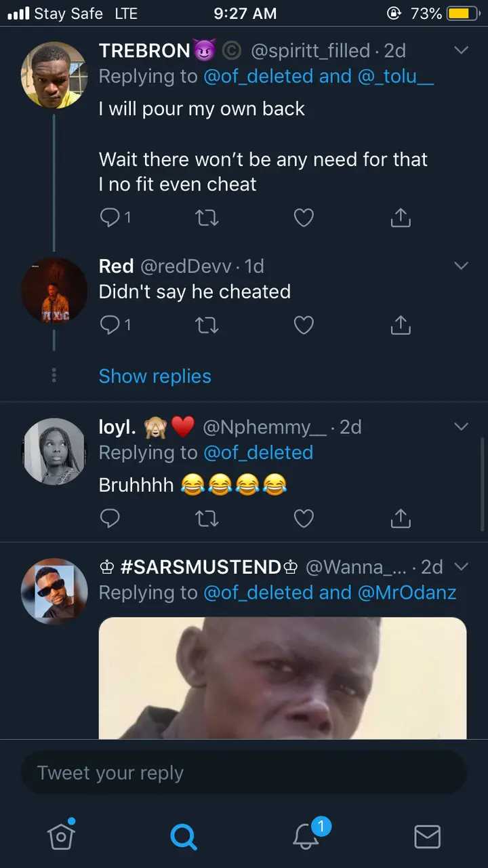Open the Home feed icon
Image resolution: width=488 pixels, height=868 pixels.
61,836
